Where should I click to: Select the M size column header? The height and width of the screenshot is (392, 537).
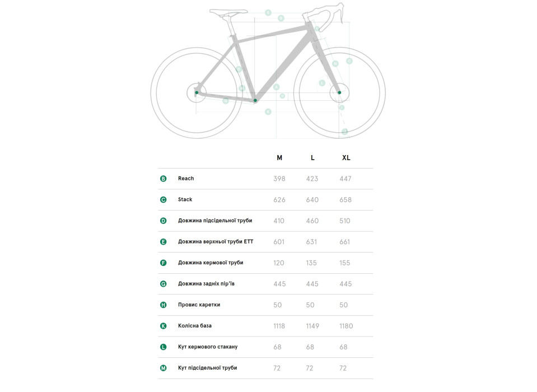click(x=279, y=158)
